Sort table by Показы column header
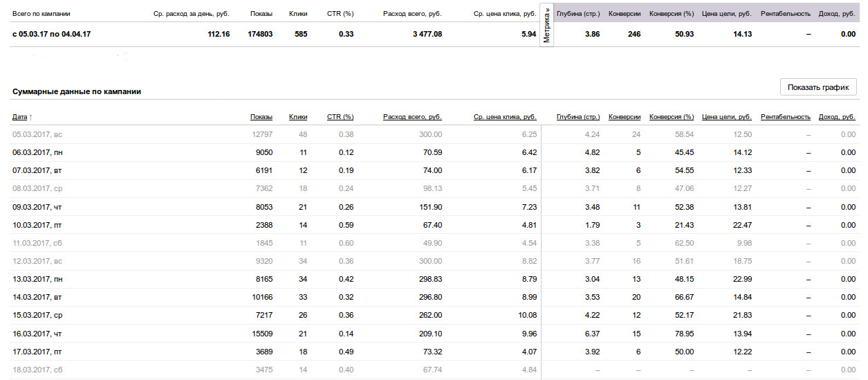Screen dimensions: 868x380 tap(261, 117)
